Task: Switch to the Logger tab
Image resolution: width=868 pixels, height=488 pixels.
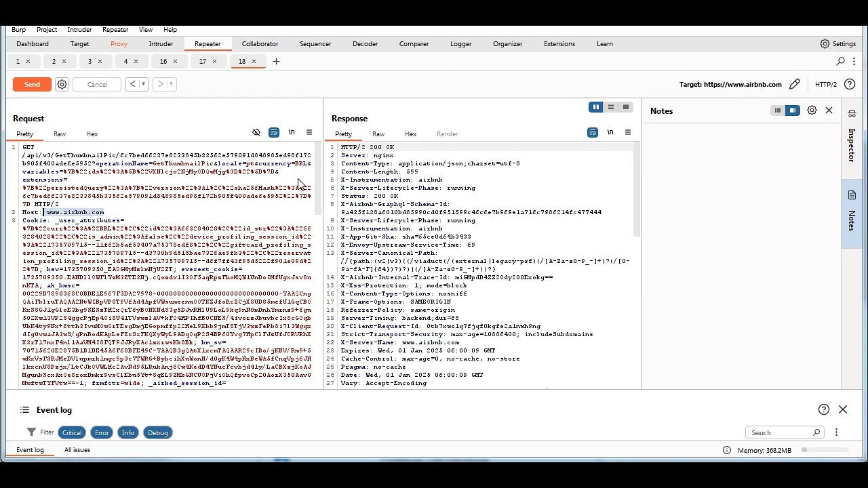Action: click(460, 44)
